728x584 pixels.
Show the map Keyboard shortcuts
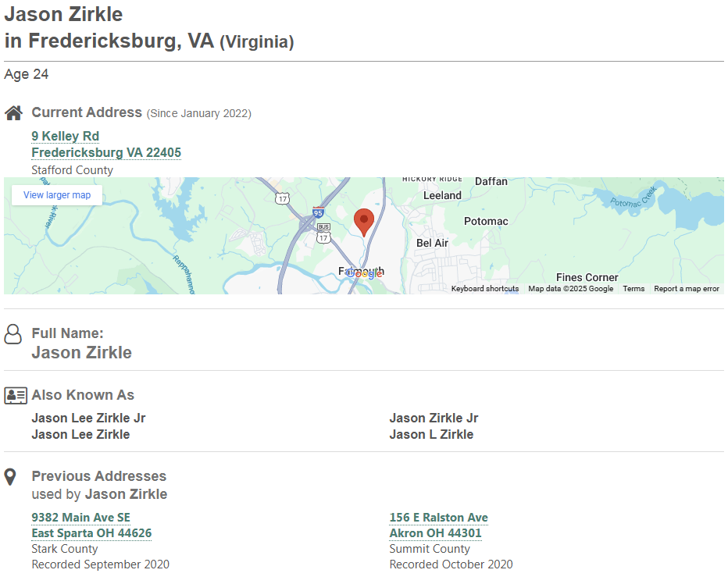pyautogui.click(x=484, y=289)
